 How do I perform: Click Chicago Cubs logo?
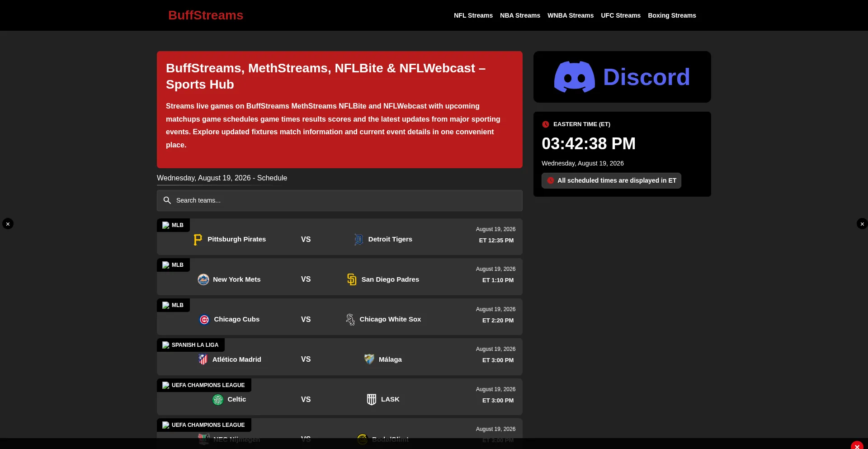pyautogui.click(x=204, y=320)
